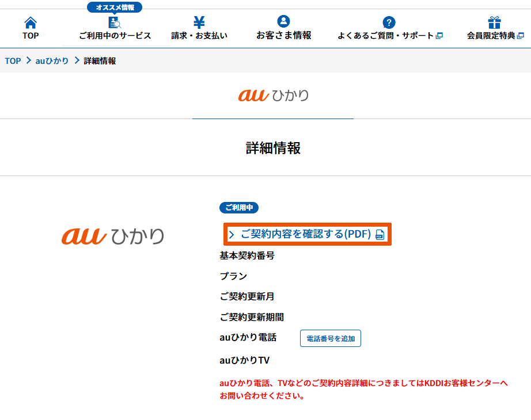
Task: Click the ご契約更新月 label
Action: [247, 296]
